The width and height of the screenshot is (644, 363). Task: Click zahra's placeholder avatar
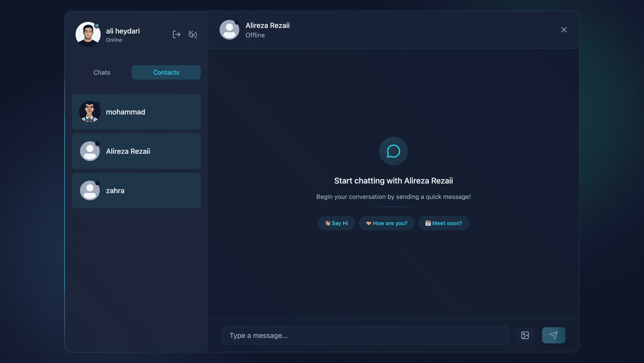[90, 190]
